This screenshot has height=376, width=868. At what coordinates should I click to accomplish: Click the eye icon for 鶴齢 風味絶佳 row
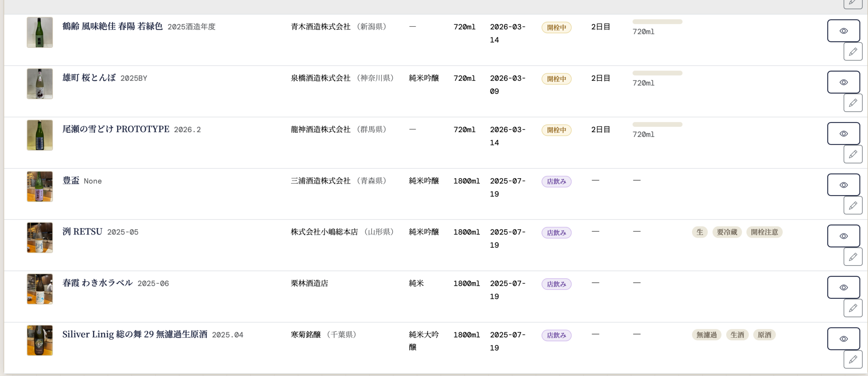[x=843, y=31]
